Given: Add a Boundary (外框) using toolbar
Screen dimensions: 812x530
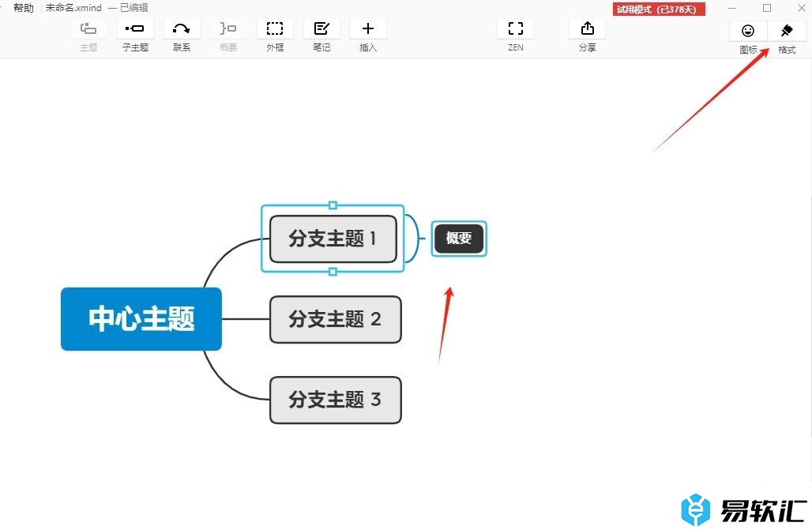Looking at the screenshot, I should 275,29.
